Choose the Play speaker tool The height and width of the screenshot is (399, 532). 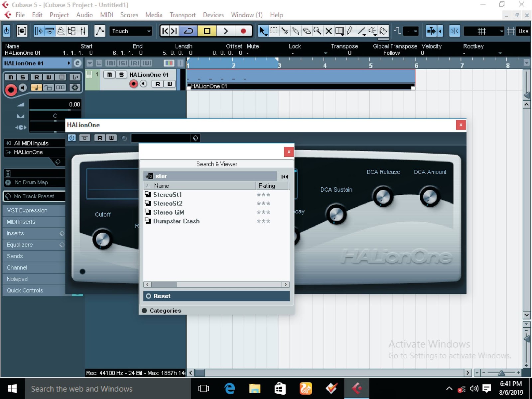372,31
